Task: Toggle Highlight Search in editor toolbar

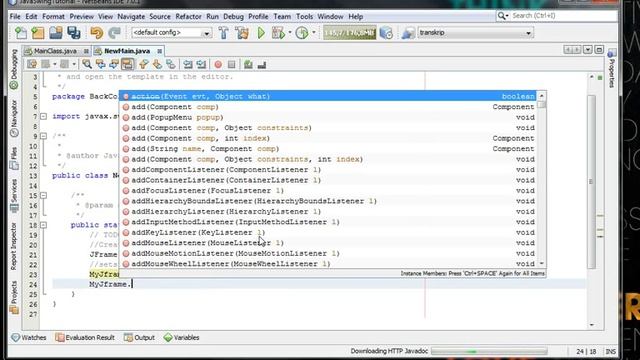Action: pos(127,64)
